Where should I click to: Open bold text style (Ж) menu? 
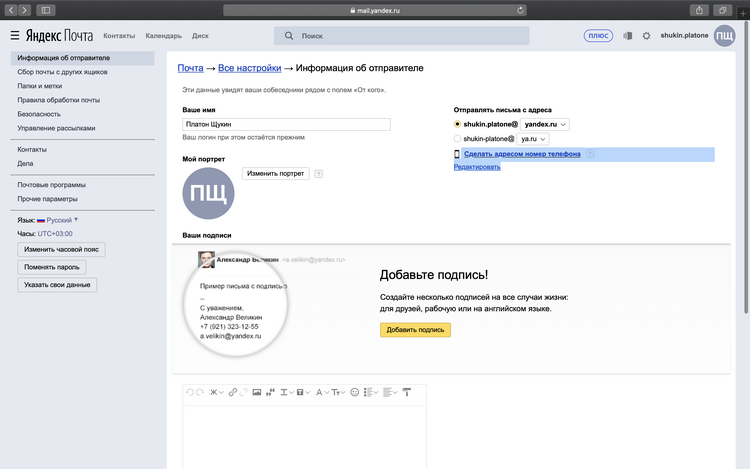click(217, 393)
